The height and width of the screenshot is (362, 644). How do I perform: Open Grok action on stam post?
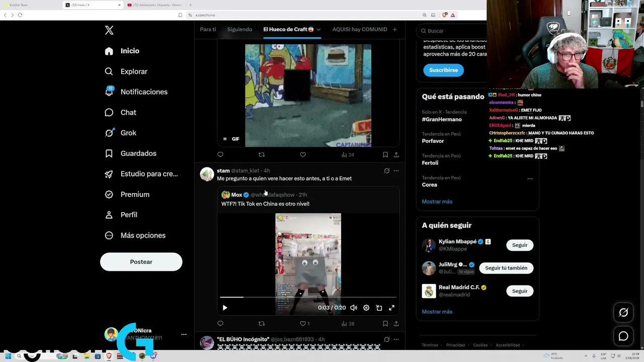tap(386, 171)
